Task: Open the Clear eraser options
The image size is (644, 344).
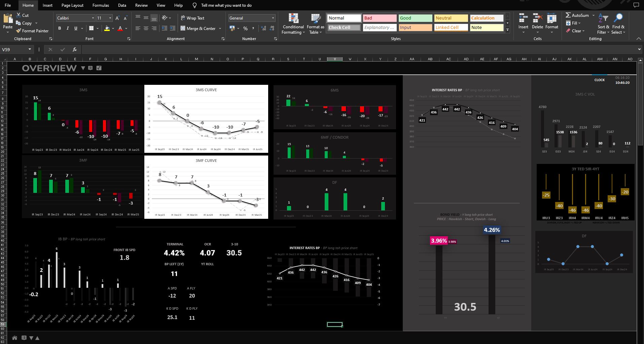Action: [x=575, y=31]
